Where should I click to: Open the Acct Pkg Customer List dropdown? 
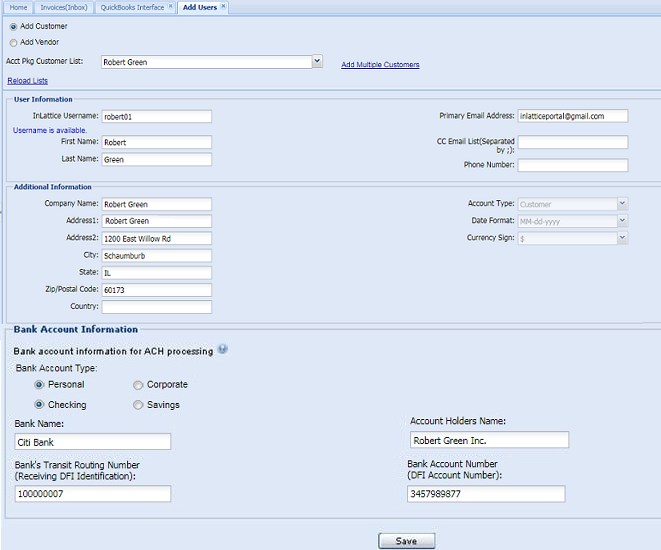point(317,62)
